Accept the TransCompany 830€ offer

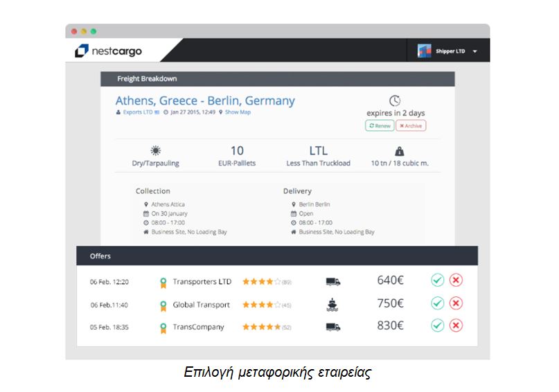pyautogui.click(x=437, y=326)
